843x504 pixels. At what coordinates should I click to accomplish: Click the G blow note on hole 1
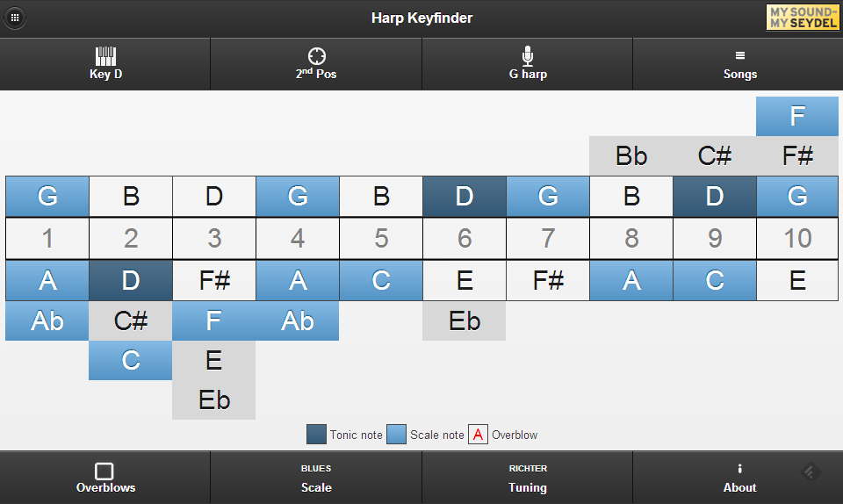coord(47,196)
